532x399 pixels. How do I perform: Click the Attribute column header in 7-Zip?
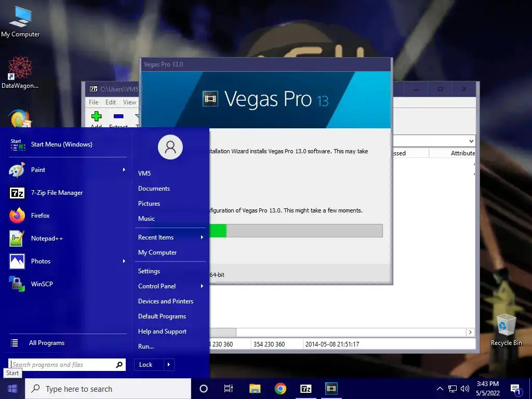453,153
